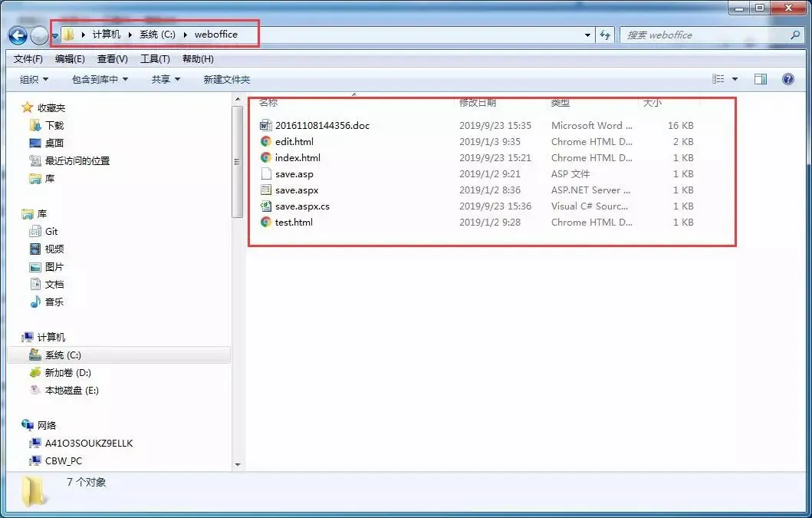Click the Chrome icon of index.html
This screenshot has width=812, height=518.
[x=265, y=157]
